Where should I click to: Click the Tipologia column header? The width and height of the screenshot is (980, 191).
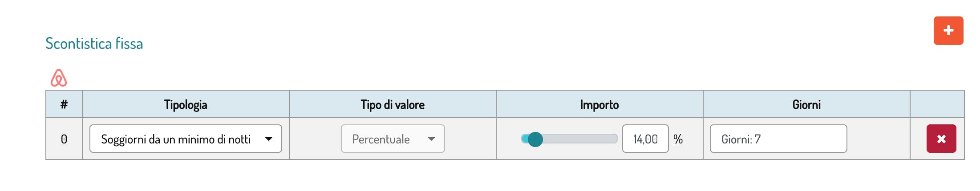click(186, 105)
